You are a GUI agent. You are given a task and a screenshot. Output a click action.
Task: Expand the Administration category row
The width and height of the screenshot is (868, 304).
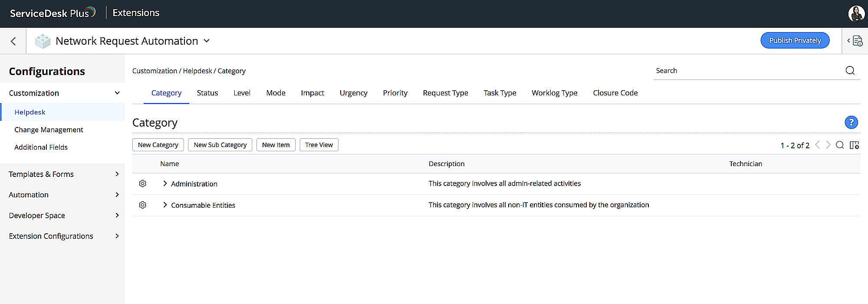(165, 183)
